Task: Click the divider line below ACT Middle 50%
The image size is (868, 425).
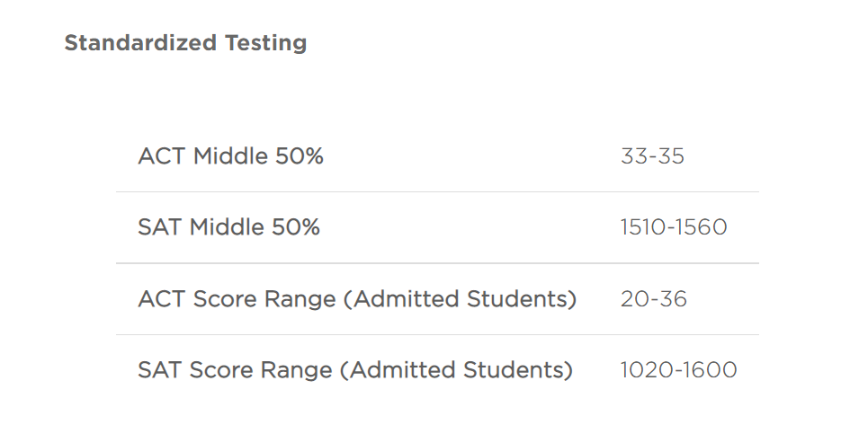Action: pos(437,191)
